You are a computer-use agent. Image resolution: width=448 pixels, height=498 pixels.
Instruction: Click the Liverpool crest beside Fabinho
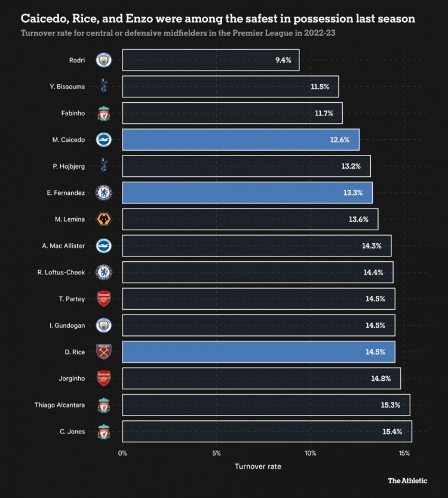104,113
